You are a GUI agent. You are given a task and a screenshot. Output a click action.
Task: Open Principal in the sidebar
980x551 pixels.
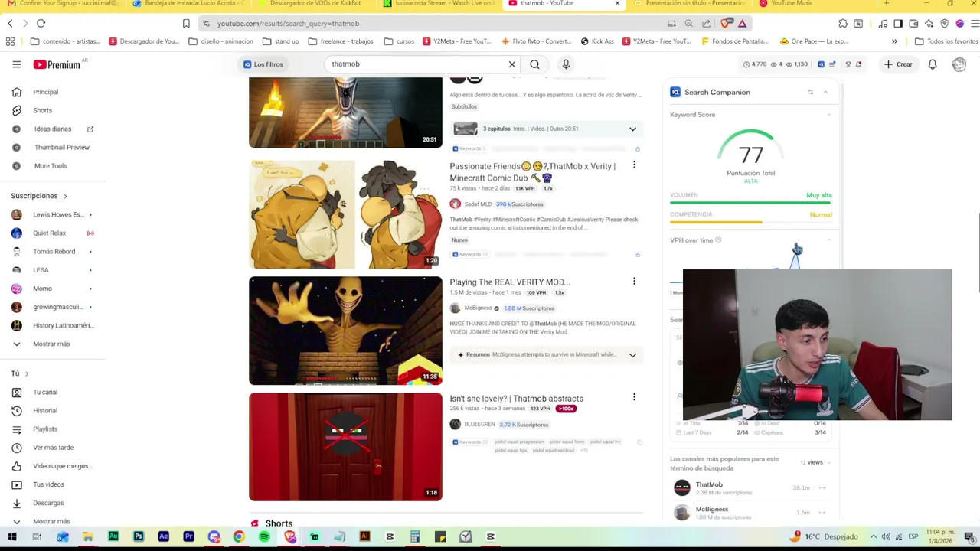tap(45, 92)
